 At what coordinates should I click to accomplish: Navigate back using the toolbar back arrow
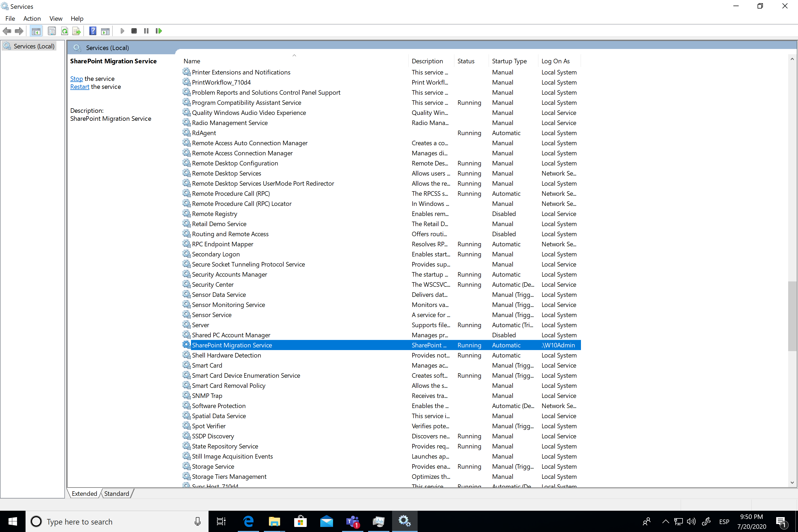7,31
